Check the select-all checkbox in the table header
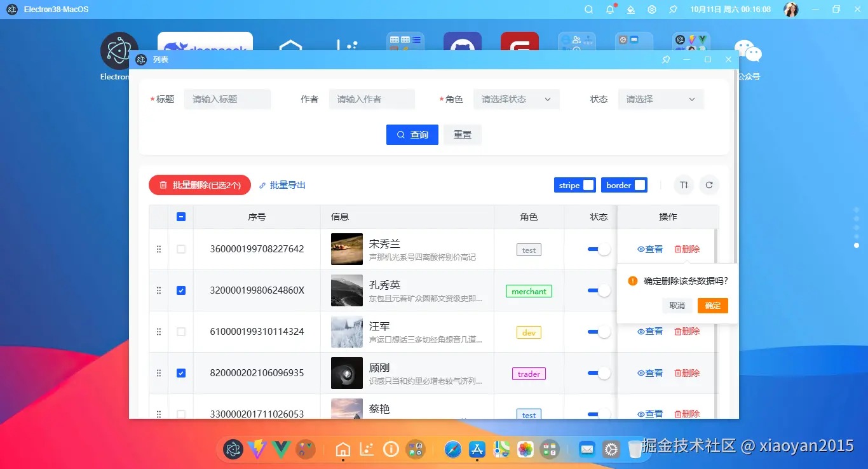Image resolution: width=868 pixels, height=469 pixels. point(181,217)
